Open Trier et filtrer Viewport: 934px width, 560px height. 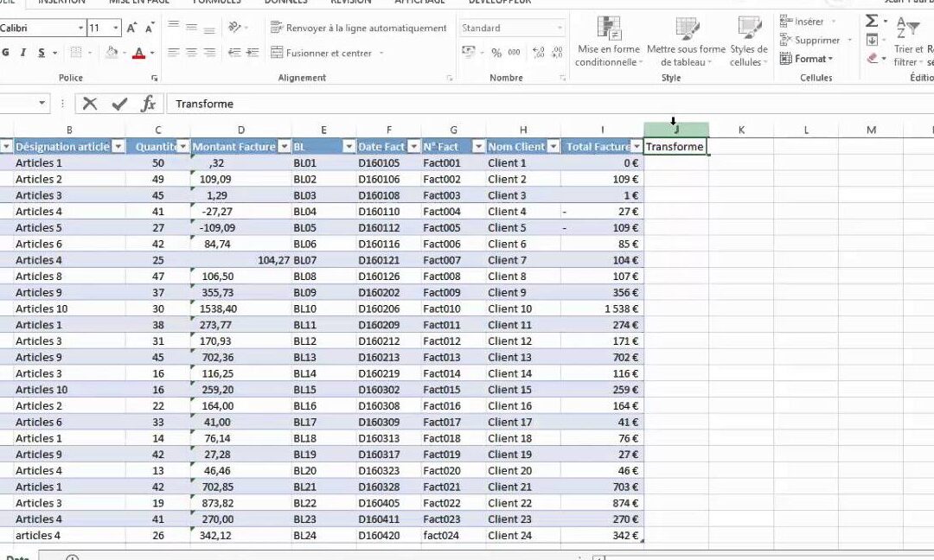(908, 41)
